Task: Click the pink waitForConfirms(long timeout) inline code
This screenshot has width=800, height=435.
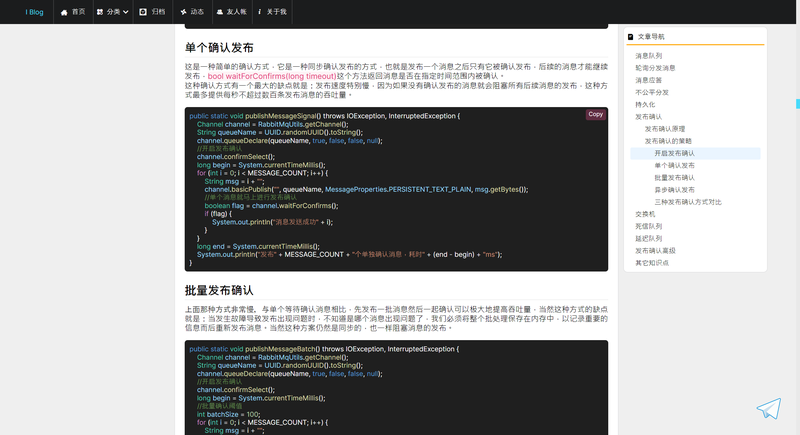Action: click(271, 76)
